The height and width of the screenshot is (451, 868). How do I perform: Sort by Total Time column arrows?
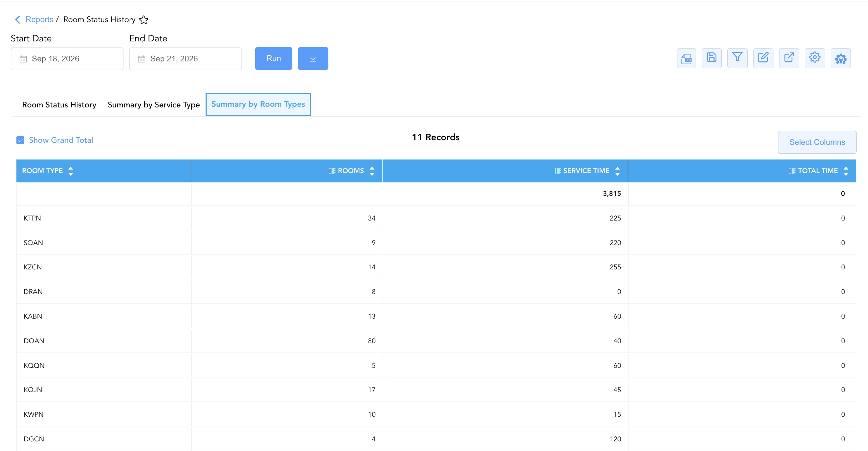click(846, 171)
